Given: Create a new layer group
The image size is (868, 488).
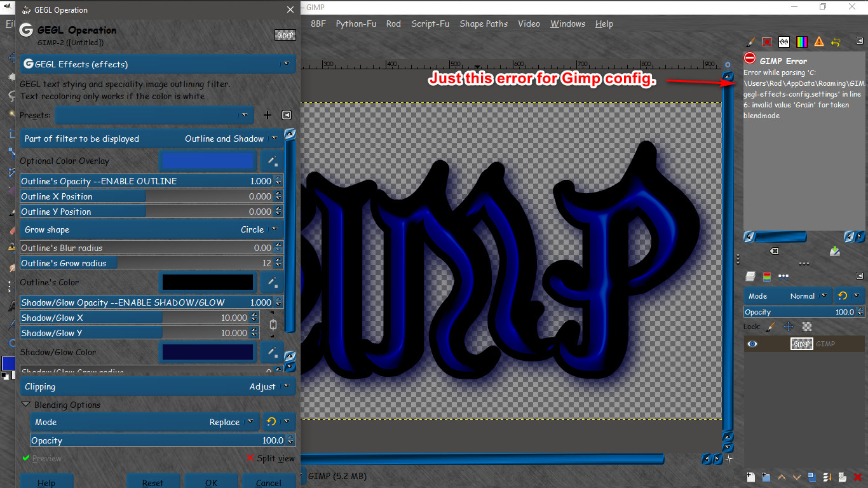Looking at the screenshot, I should point(766,477).
